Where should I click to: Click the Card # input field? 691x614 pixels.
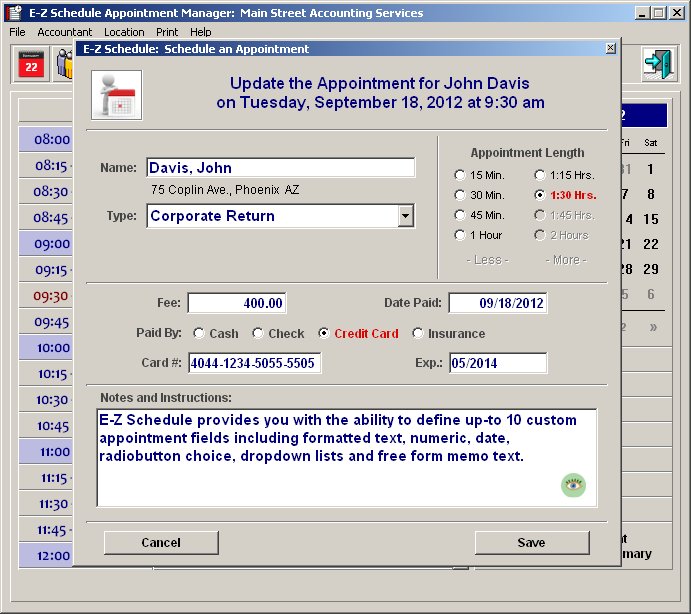point(254,363)
